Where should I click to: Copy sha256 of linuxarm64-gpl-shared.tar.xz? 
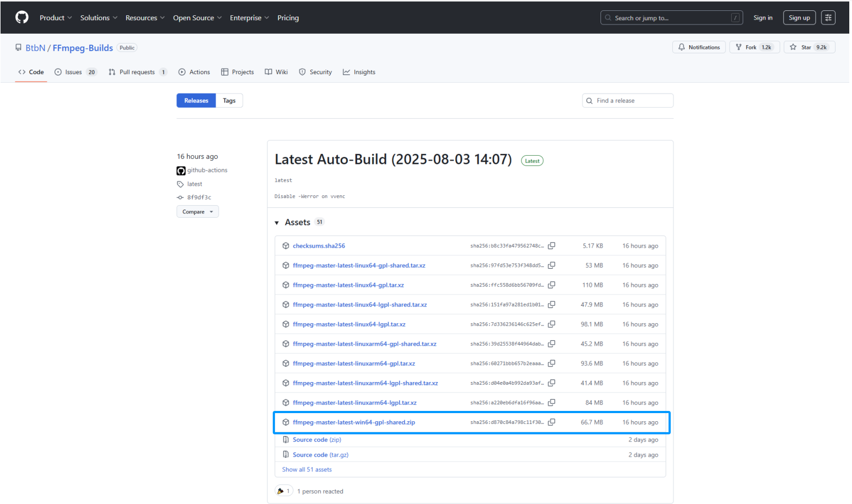551,344
